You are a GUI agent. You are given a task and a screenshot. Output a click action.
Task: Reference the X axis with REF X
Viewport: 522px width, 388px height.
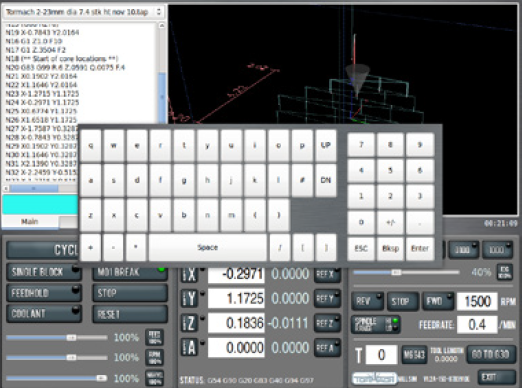(327, 274)
